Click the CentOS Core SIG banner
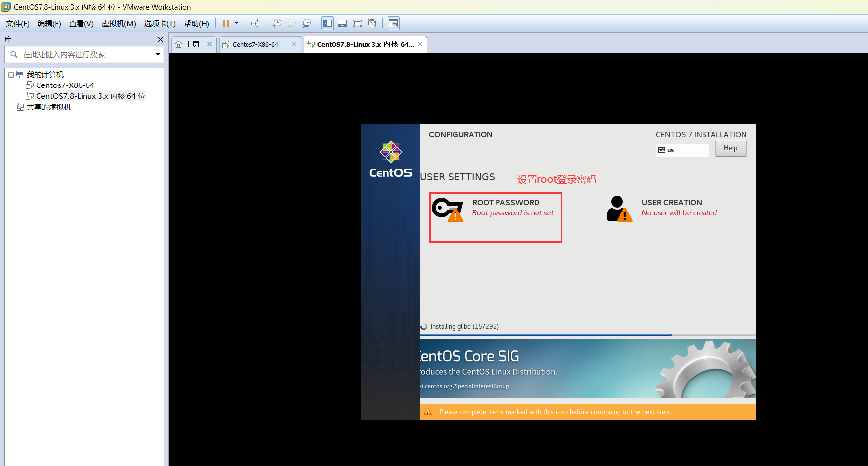This screenshot has width=868, height=466. click(588, 368)
